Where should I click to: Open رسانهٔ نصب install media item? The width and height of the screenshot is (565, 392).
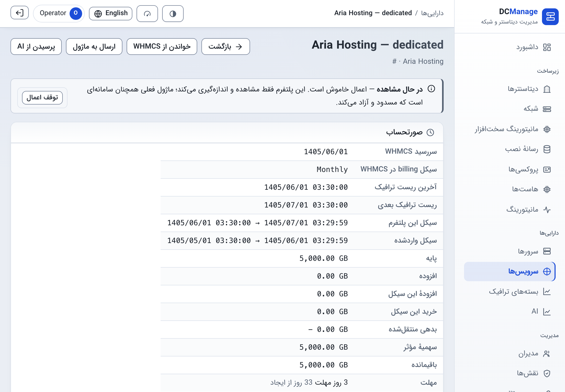[510, 149]
